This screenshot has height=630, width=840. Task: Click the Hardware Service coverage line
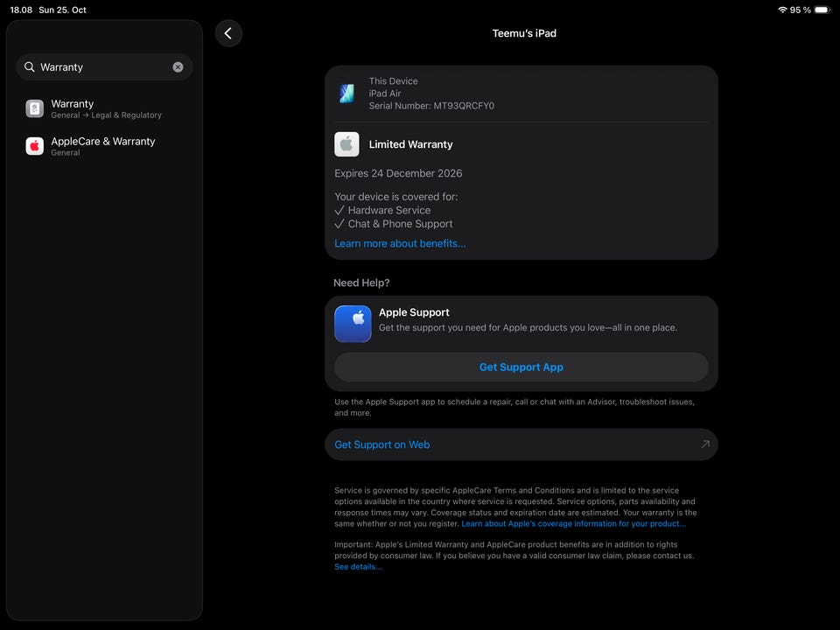382,210
